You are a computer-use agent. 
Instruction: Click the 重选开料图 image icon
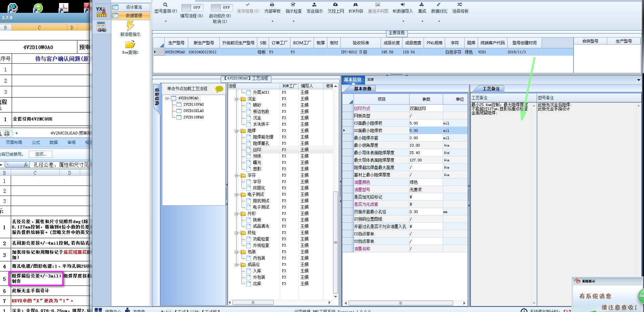pos(378,5)
